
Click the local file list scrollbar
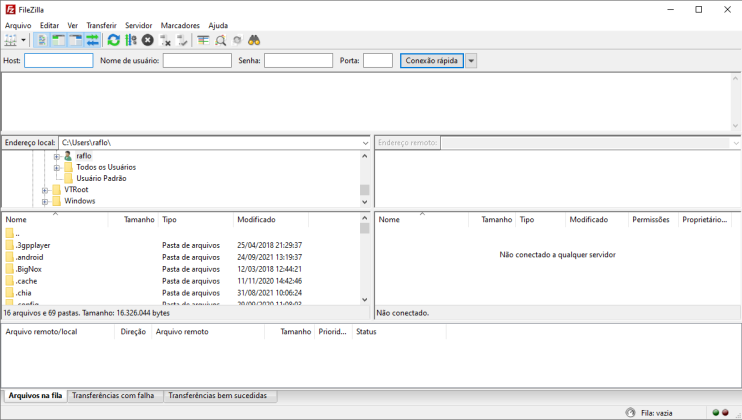(364, 259)
